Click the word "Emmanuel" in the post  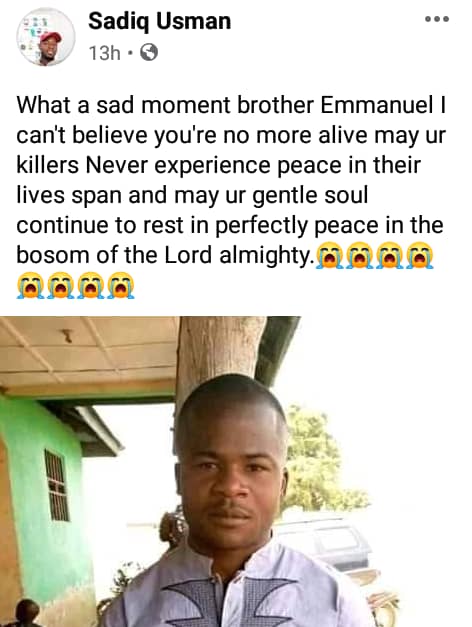(376, 106)
